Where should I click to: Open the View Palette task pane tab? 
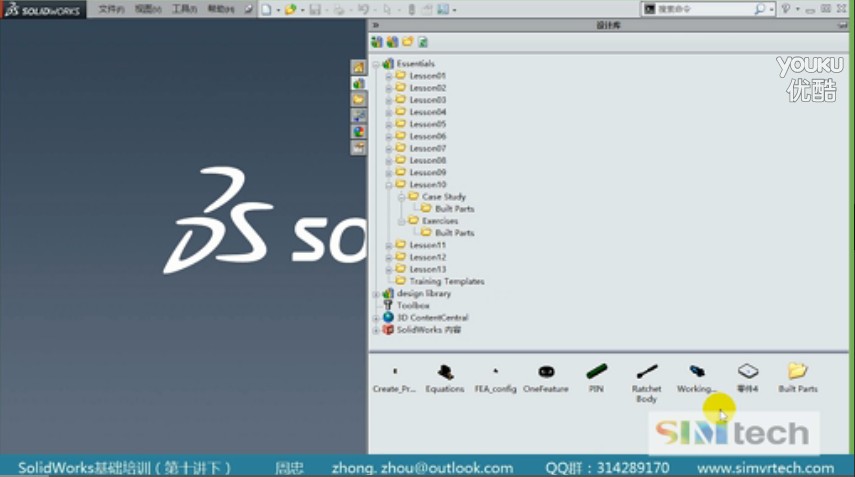click(358, 116)
